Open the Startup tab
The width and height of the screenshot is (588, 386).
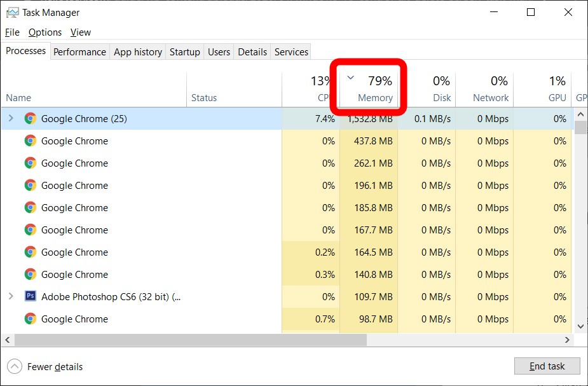184,52
